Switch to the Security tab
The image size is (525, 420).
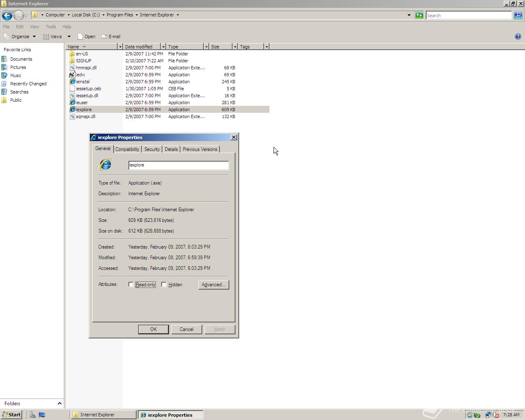coord(152,149)
